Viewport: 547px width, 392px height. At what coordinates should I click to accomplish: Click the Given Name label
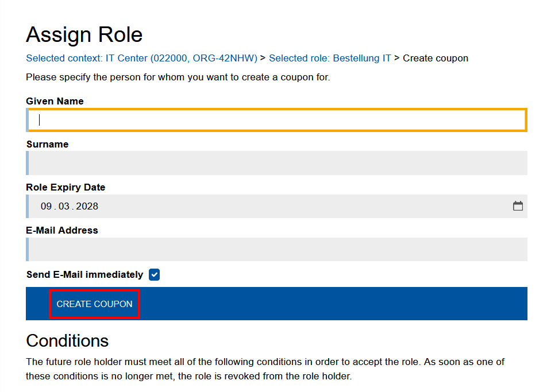click(55, 101)
